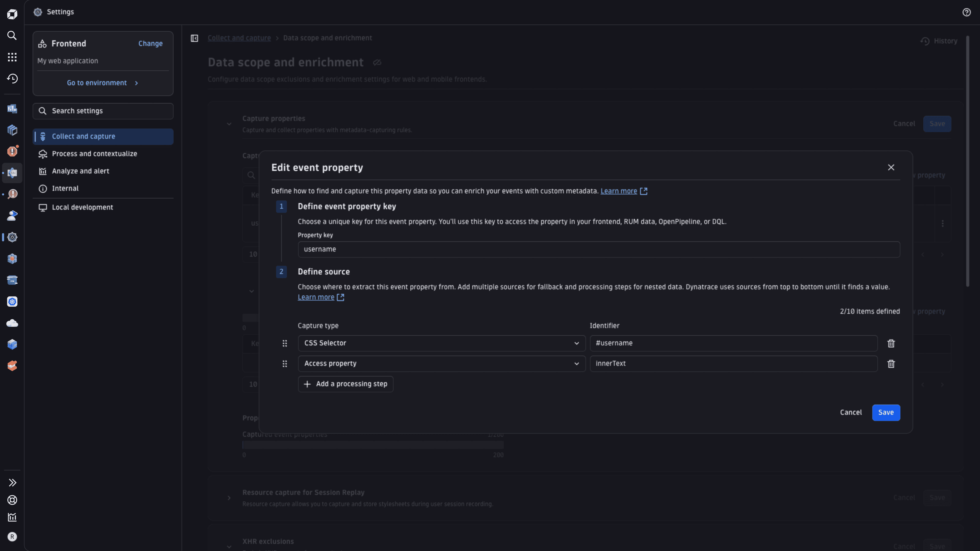
Task: Save the event property in dialog
Action: (886, 412)
